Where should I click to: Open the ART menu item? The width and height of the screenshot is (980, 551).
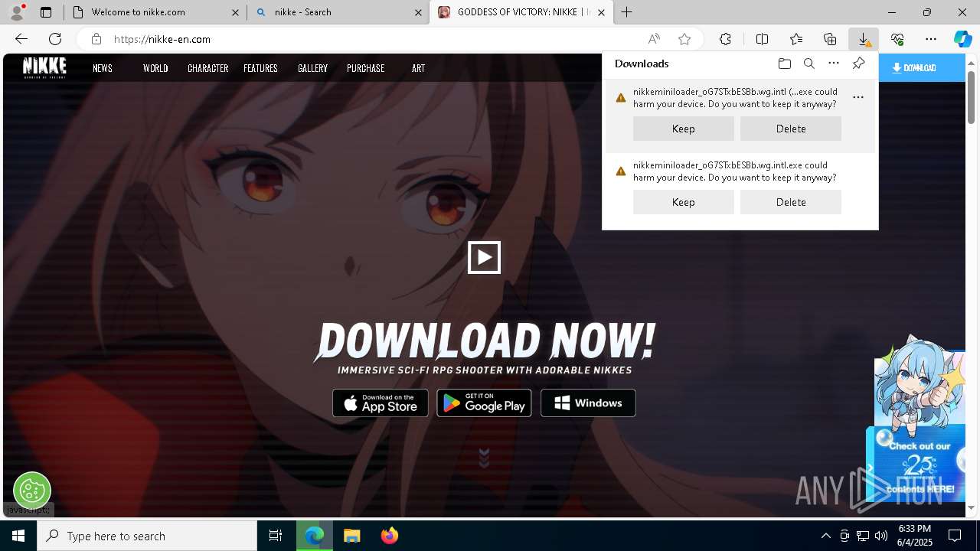418,68
